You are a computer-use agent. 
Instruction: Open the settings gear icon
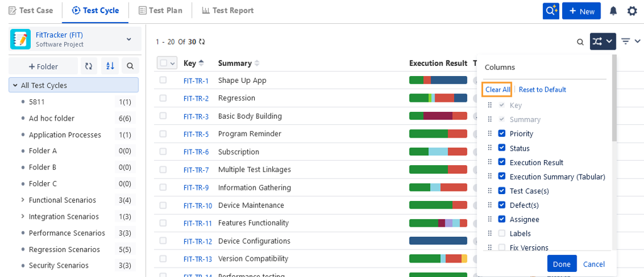[632, 11]
